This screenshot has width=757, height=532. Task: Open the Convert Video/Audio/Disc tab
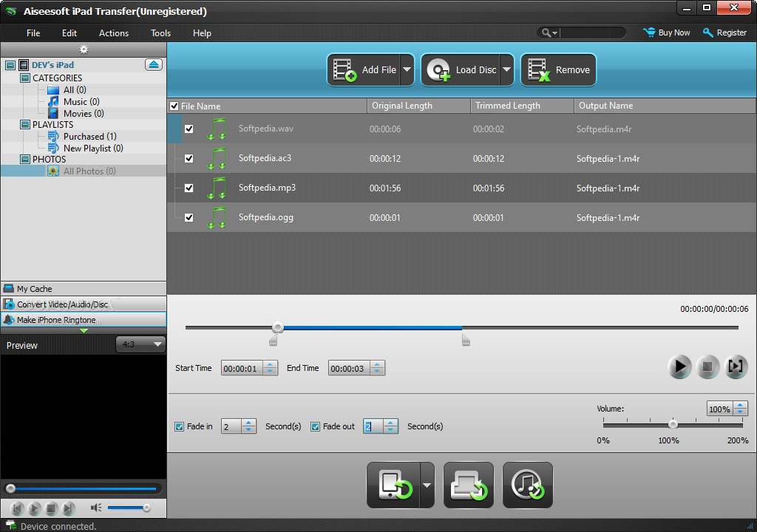point(84,304)
